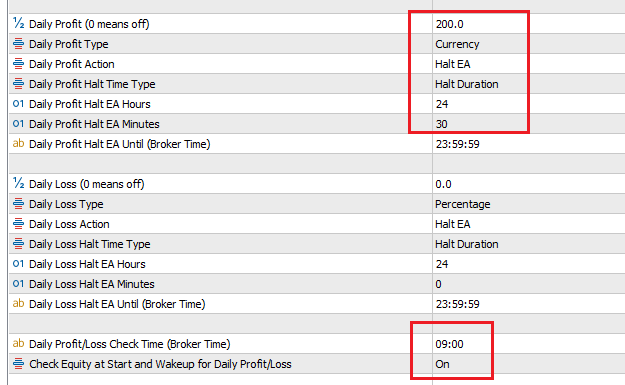Click the fraction icon beside Daily Profit
The height and width of the screenshot is (385, 625).
pos(18,24)
